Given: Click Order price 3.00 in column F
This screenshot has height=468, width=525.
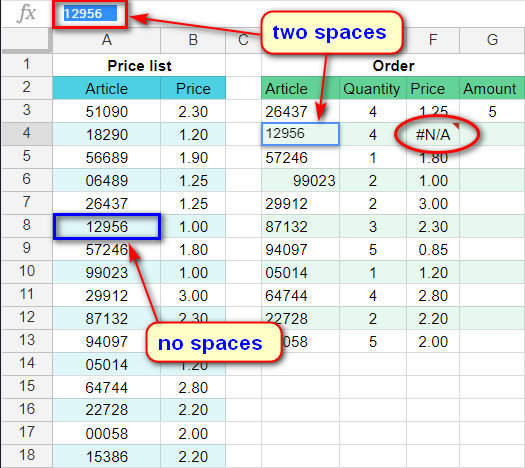Looking at the screenshot, I should 433,204.
